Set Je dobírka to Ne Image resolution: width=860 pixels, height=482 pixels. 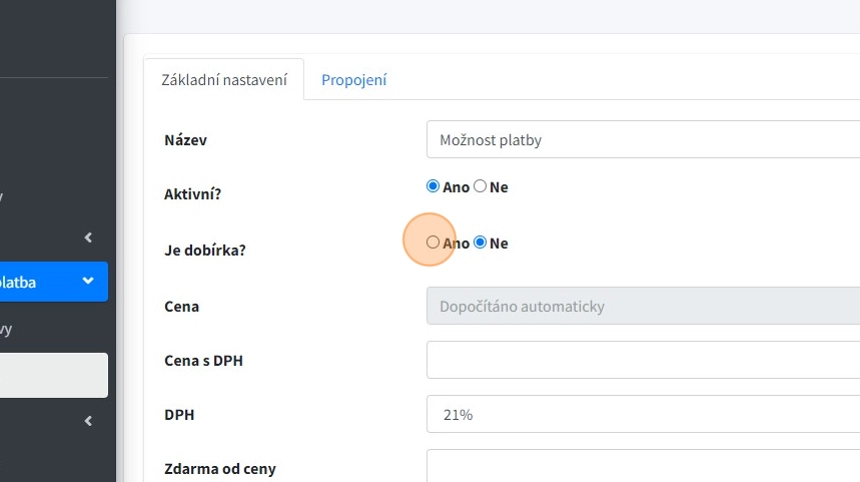pos(480,242)
